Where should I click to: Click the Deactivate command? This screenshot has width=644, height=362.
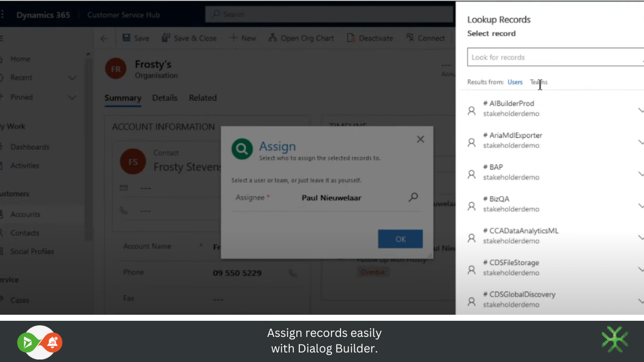(x=370, y=38)
